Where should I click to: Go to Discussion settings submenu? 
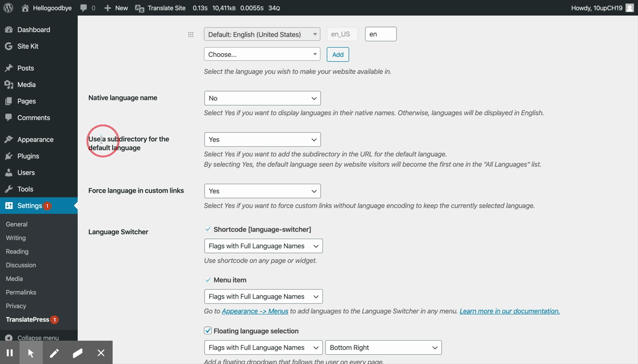point(21,265)
